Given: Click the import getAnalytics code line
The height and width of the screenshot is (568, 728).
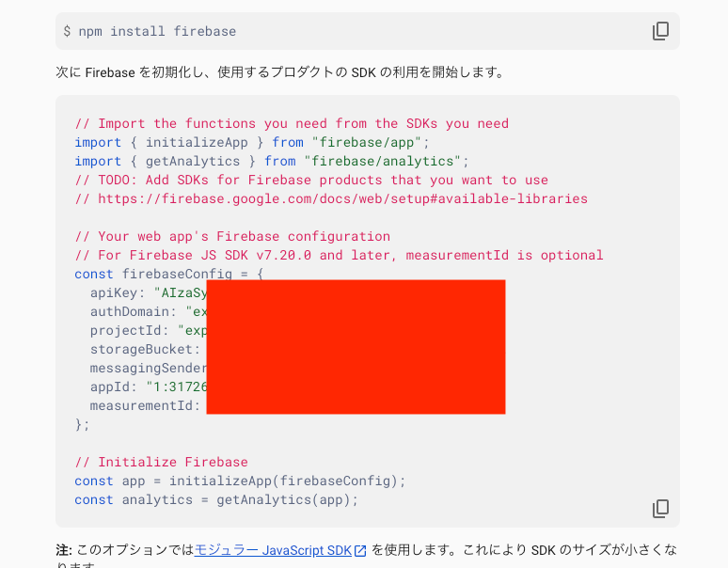Looking at the screenshot, I should pos(271,161).
